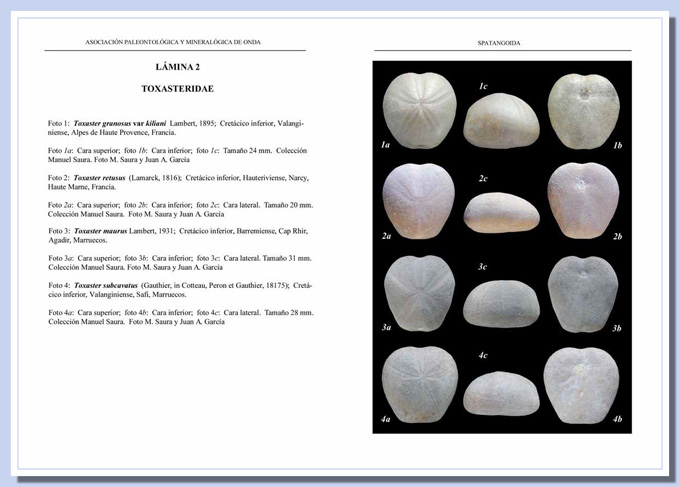
Task: Click the Foto 4a caption line
Action: tap(181, 317)
